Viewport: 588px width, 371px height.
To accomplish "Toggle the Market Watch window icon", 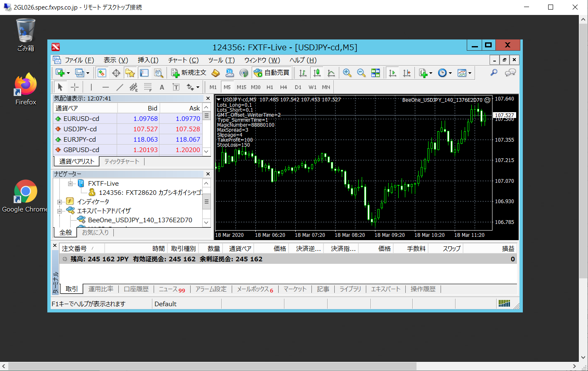I will pos(102,73).
